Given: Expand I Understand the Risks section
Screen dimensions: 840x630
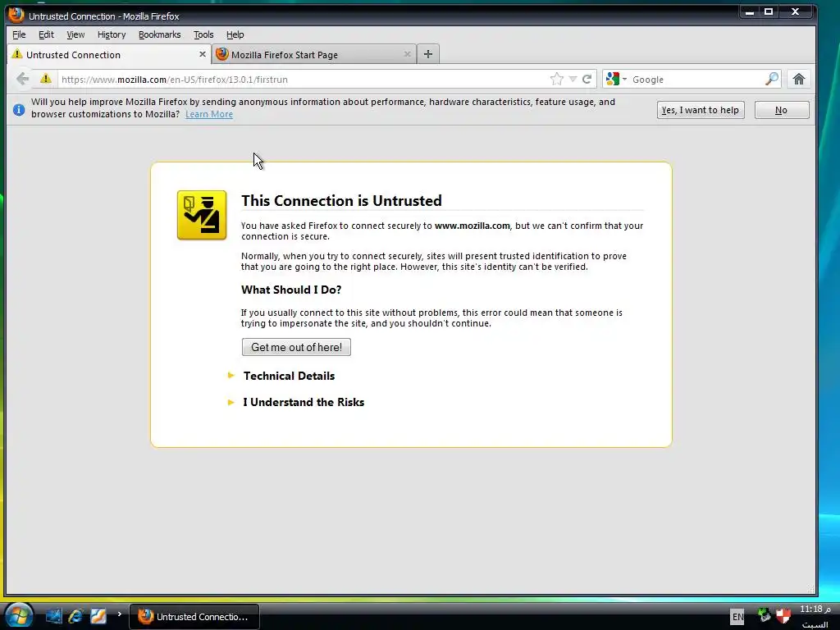Looking at the screenshot, I should pos(304,402).
